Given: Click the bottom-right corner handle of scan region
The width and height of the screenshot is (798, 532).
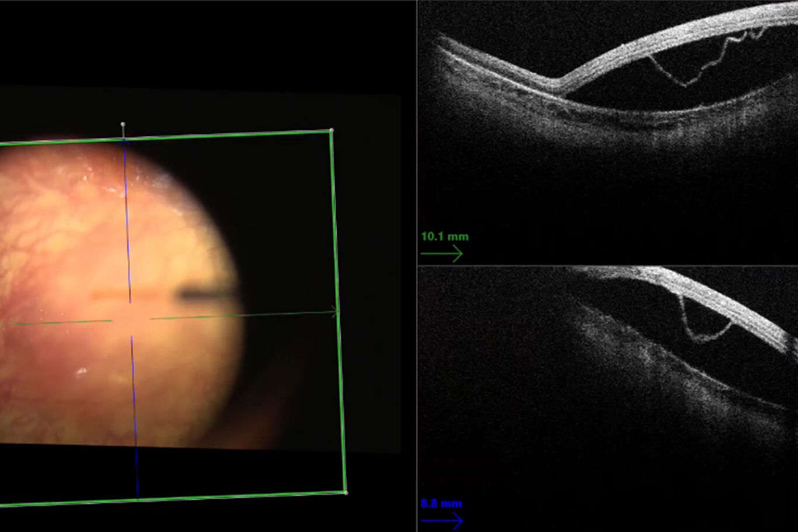Looking at the screenshot, I should (345, 493).
